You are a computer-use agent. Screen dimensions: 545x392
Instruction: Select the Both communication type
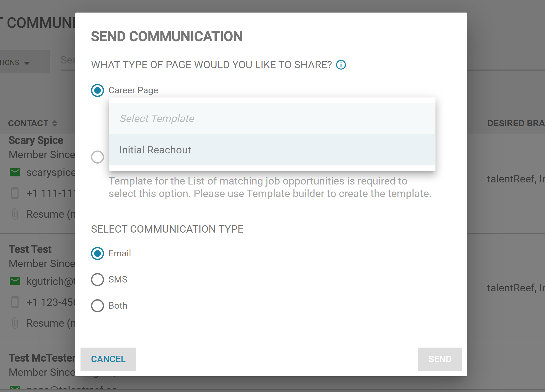(97, 306)
